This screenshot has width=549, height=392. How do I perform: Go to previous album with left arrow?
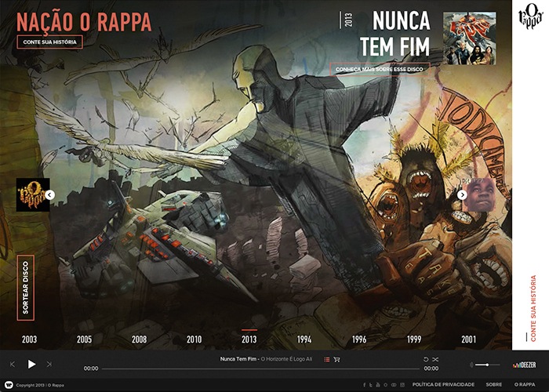tap(49, 195)
